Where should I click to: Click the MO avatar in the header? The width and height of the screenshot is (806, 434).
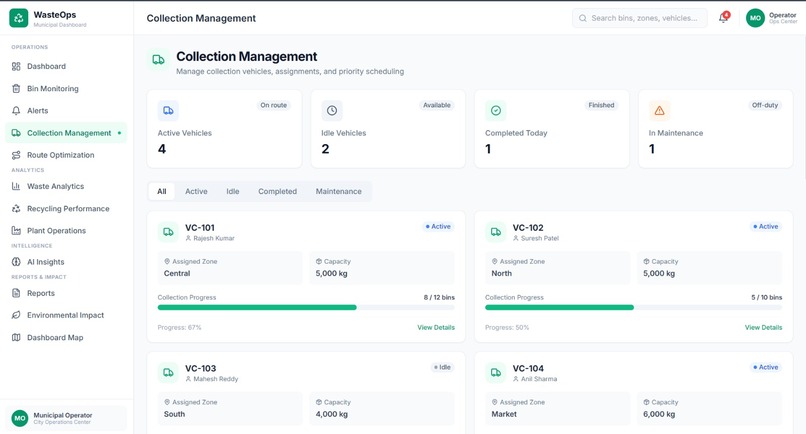[x=755, y=18]
